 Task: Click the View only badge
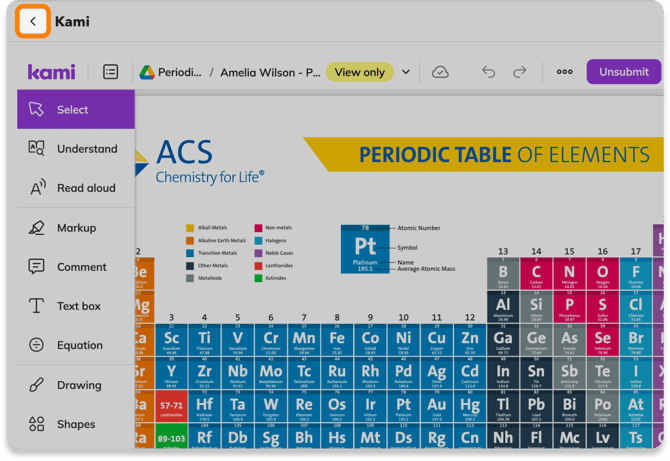coord(359,72)
